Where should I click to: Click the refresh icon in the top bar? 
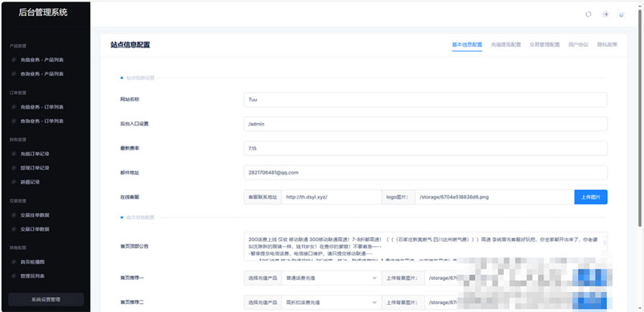click(x=588, y=14)
